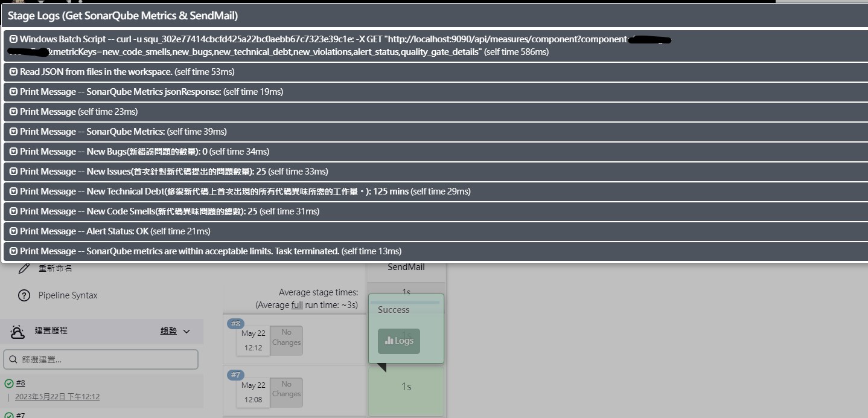Open the 2023年5月22日 下午12:12 timestamp link

pos(57,397)
